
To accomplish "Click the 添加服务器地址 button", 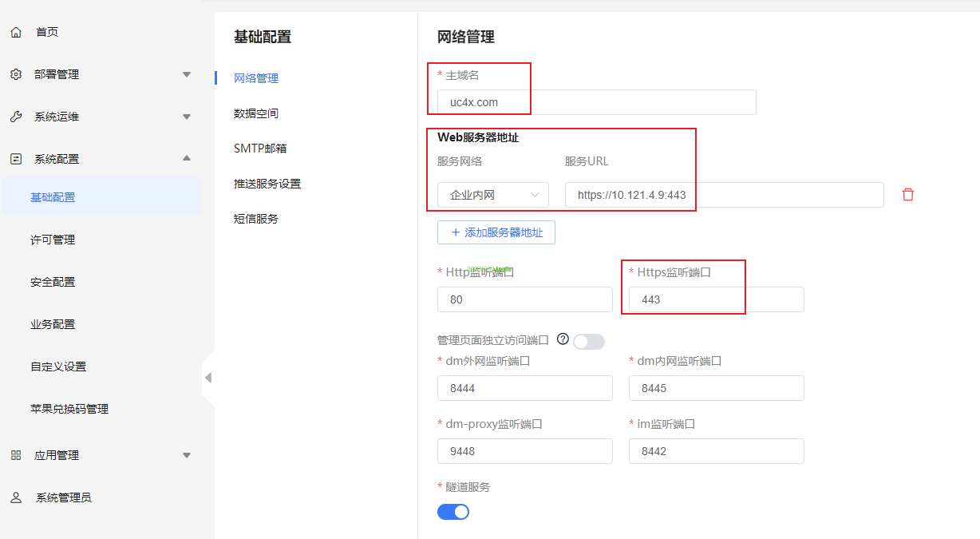I will click(x=496, y=232).
